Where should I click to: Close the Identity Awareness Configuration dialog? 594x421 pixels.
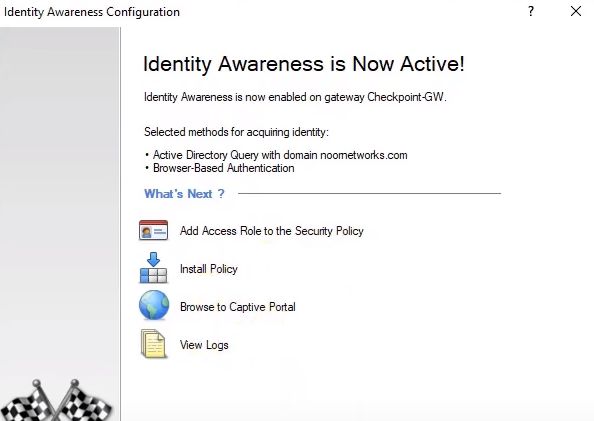click(x=576, y=11)
